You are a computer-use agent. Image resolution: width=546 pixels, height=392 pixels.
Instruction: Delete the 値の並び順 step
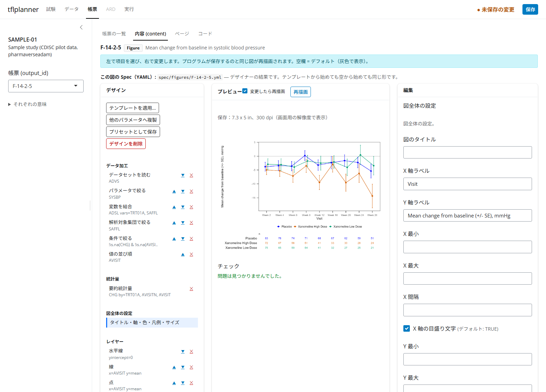[191, 254]
